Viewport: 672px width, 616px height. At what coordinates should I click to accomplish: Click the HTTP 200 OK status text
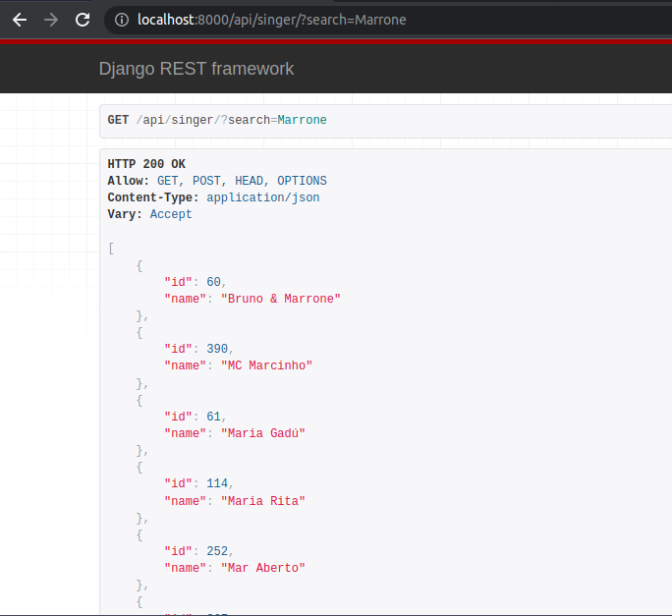point(146,164)
